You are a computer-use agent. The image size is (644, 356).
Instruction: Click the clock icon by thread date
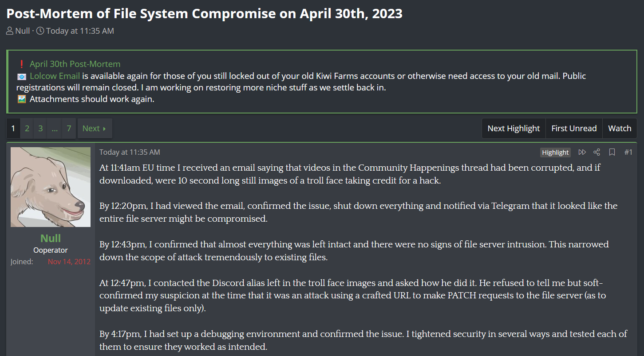(x=40, y=31)
